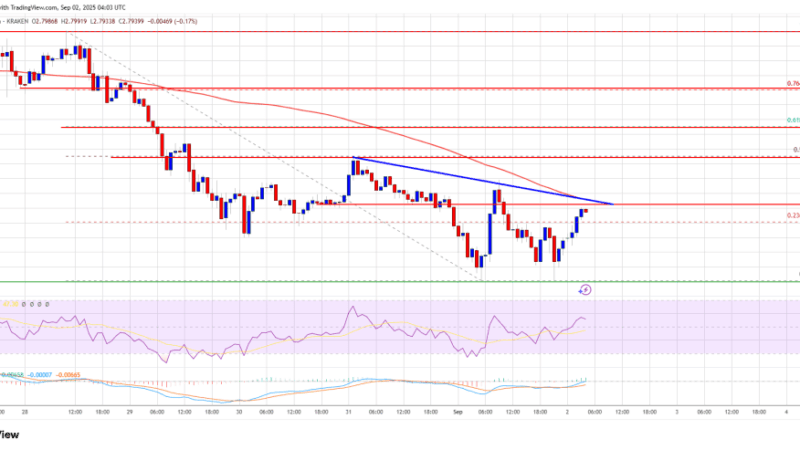Click the 30 date label on time axis
Screen dimensions: 800x450
point(239,412)
